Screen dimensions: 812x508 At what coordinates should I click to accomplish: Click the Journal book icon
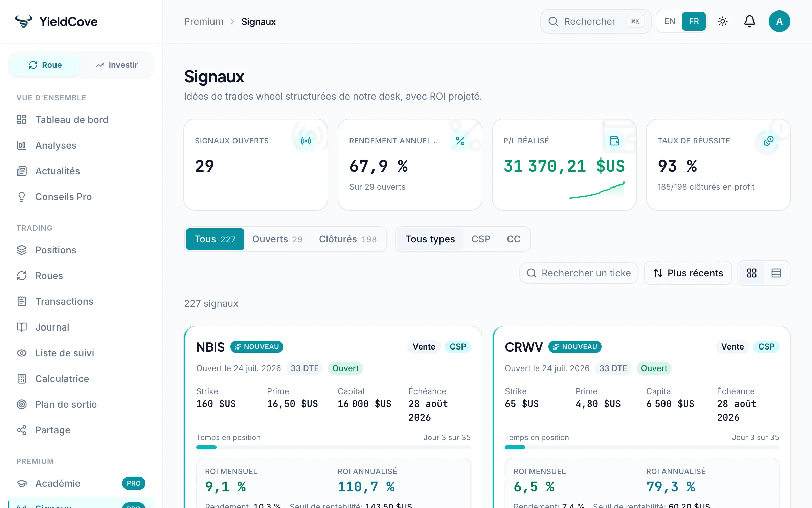(22, 327)
